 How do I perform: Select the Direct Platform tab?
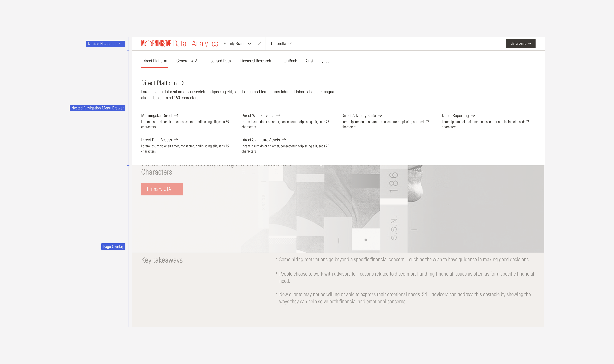tap(155, 61)
